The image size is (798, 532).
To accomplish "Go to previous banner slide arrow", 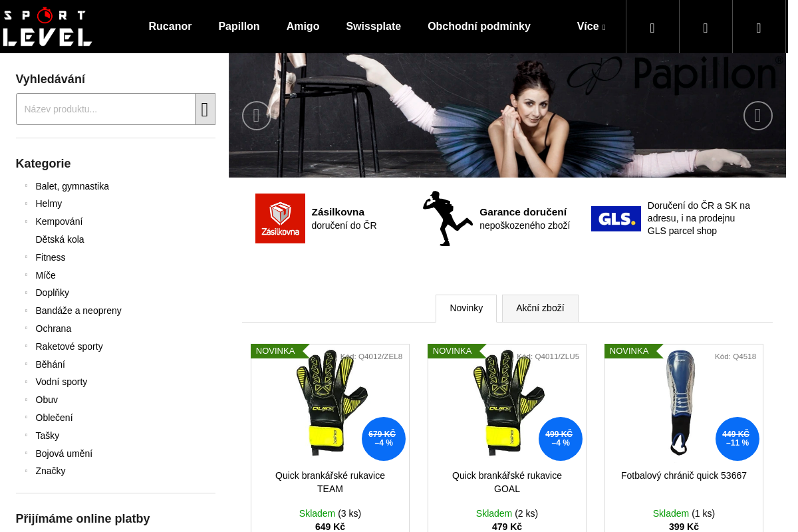I will pos(256,116).
